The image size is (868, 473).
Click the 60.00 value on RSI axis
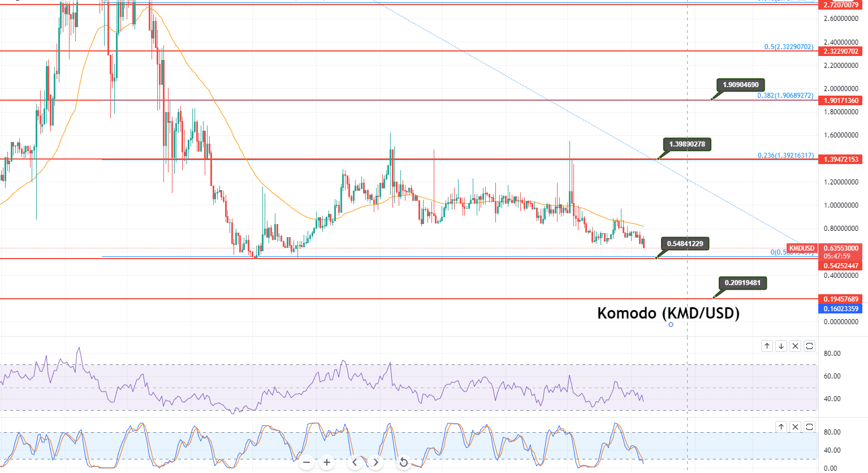pyautogui.click(x=832, y=376)
